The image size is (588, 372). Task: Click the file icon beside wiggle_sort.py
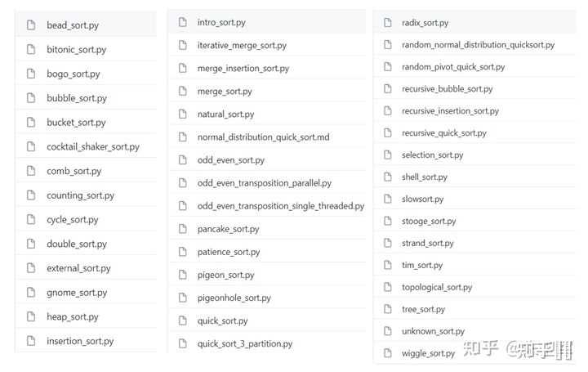tap(387, 353)
